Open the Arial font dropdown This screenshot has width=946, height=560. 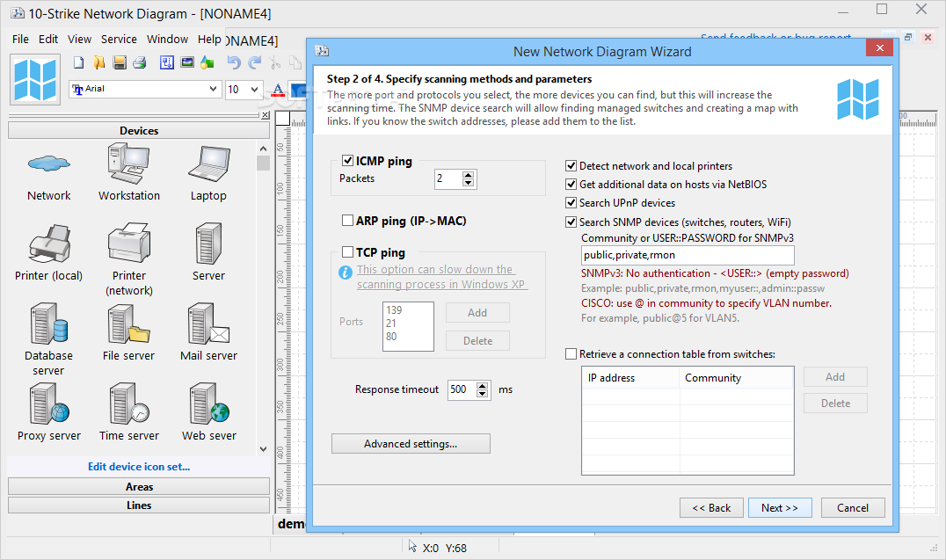click(x=213, y=89)
